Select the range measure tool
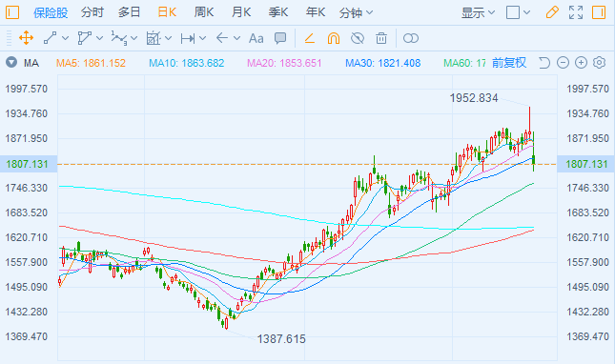The height and width of the screenshot is (364, 615). pyautogui.click(x=188, y=38)
